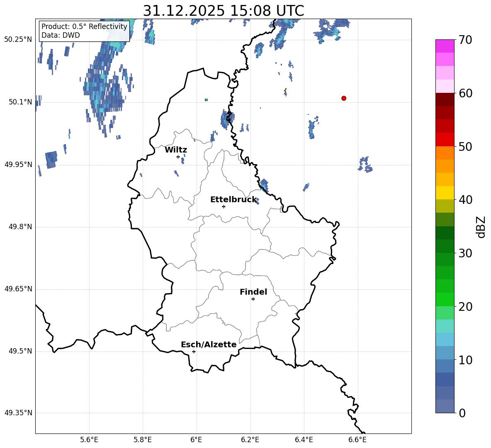
Task: Click the colorbar tick label 50
Action: [x=465, y=147]
